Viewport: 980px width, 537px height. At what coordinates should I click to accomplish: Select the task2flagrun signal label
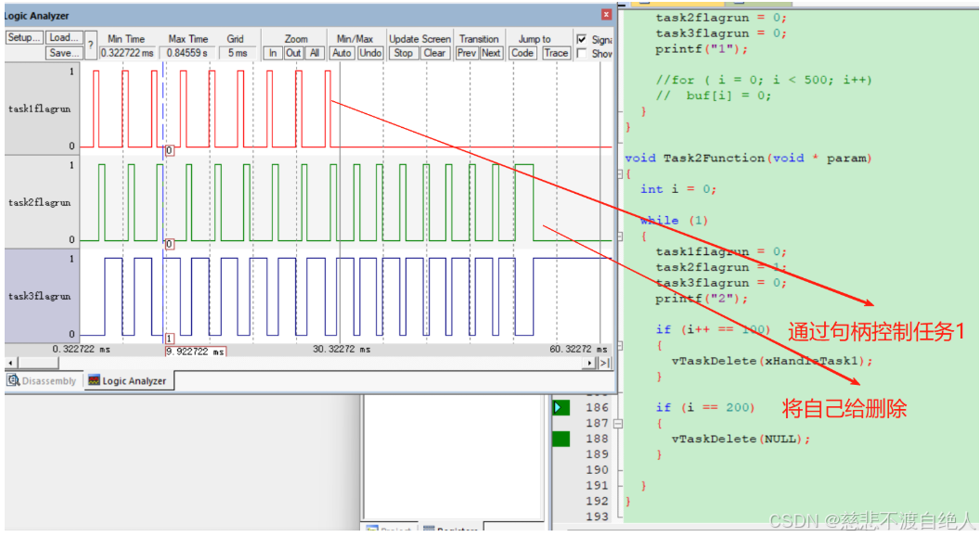click(39, 202)
